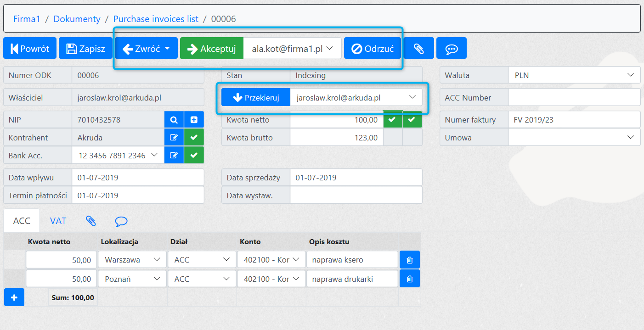Expand the Zwróć dropdown button
The height and width of the screenshot is (330, 644).
[x=146, y=49]
